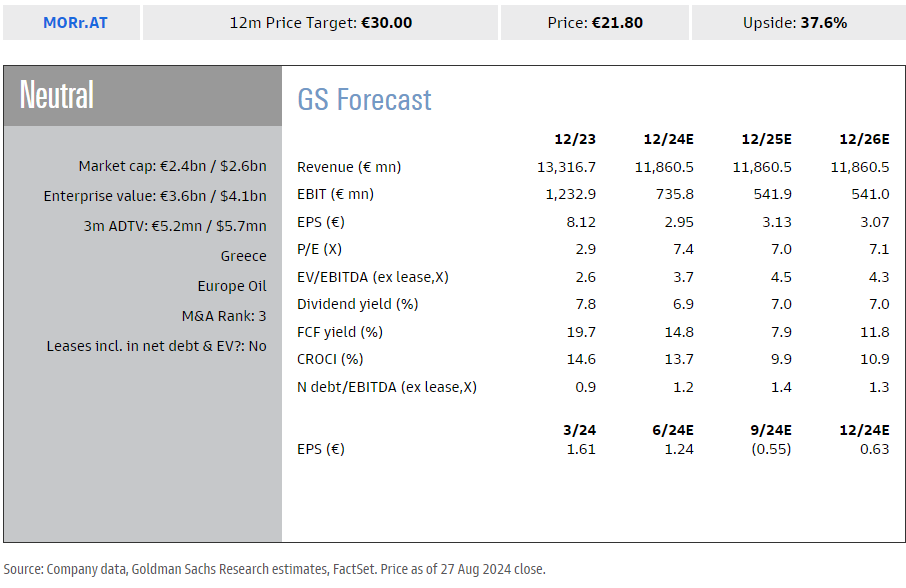Select the 12/25E column header
Image resolution: width=906 pixels, height=588 pixels.
[766, 139]
